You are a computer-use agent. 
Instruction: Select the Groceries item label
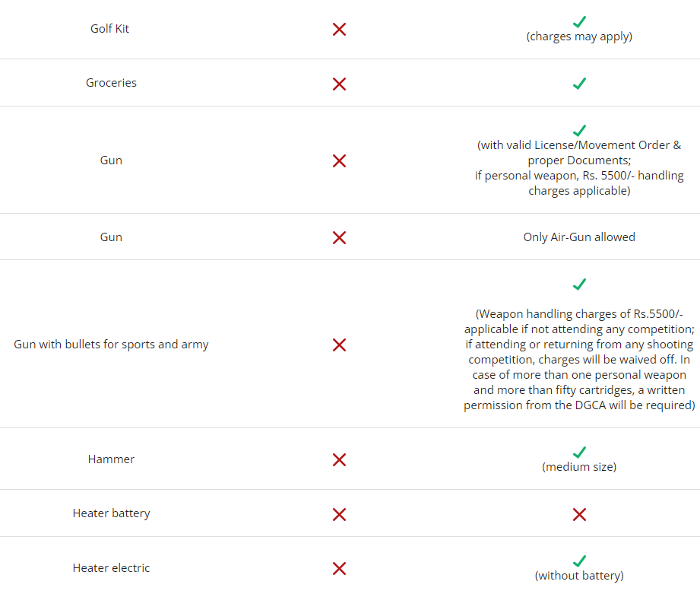coord(111,83)
